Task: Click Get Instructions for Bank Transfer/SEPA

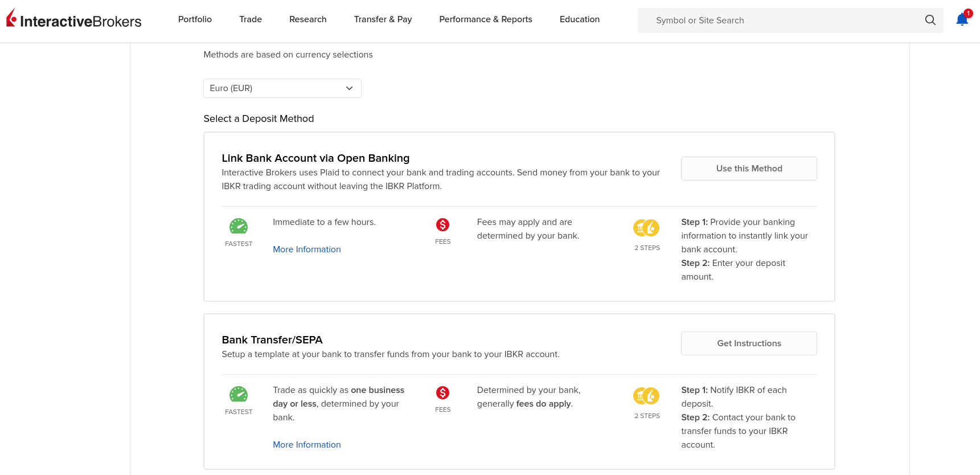Action: click(x=749, y=343)
